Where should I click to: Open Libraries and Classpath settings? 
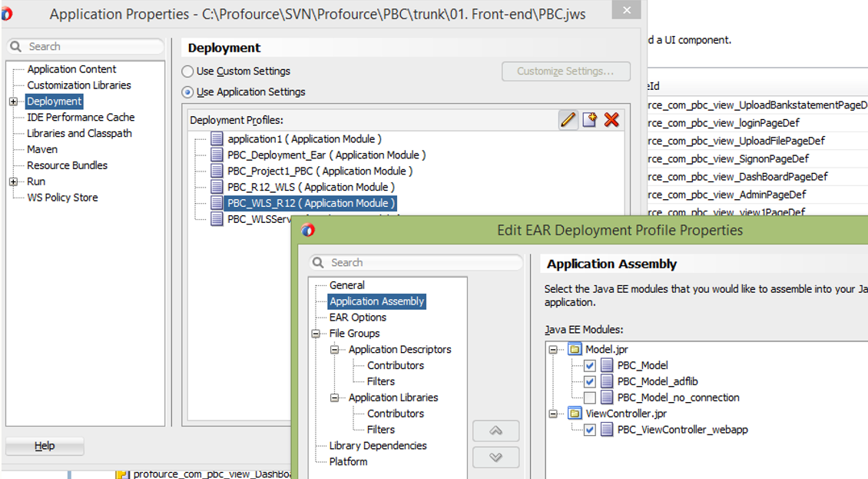click(79, 134)
